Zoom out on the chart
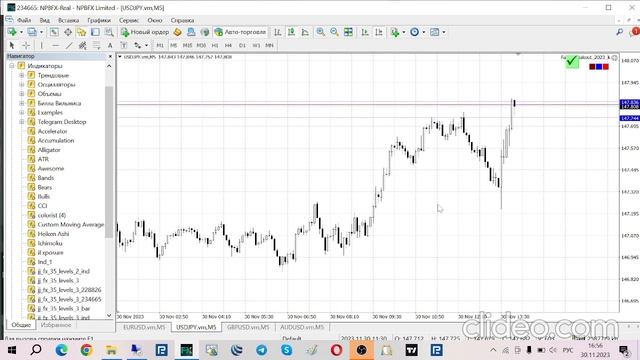640x360 pixels. click(334, 32)
